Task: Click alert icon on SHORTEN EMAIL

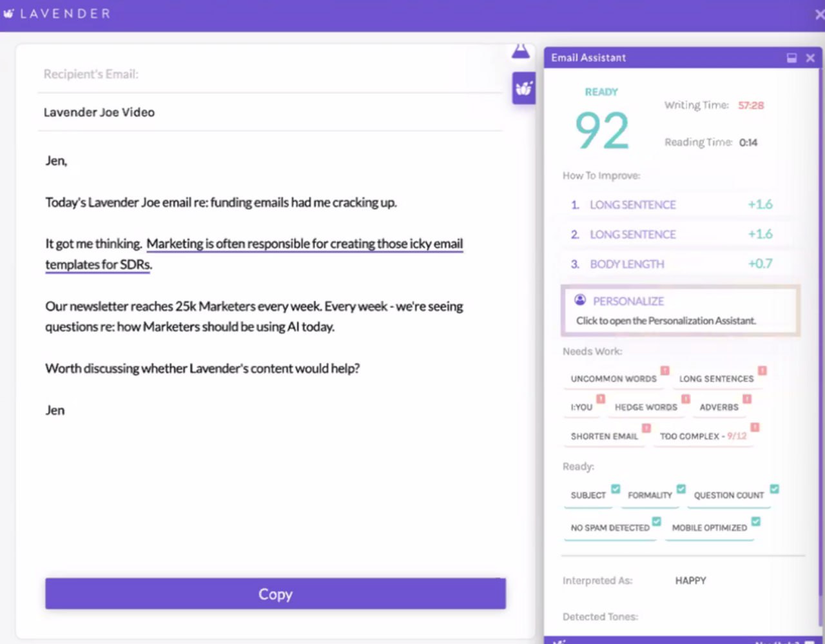Action: [x=646, y=428]
